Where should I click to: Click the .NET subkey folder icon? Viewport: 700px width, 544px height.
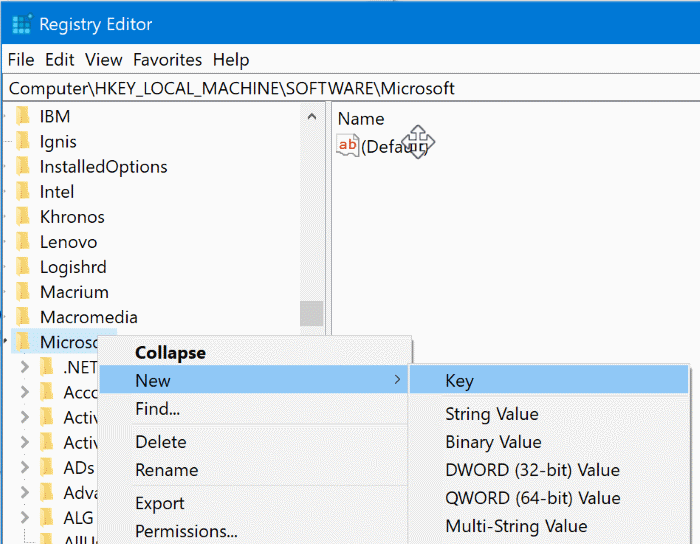pos(46,367)
